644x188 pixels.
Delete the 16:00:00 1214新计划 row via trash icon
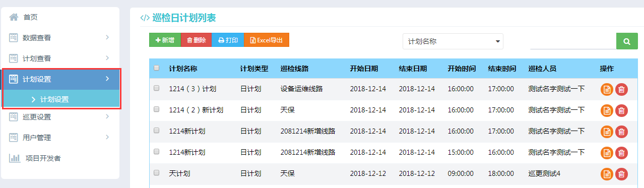621,132
